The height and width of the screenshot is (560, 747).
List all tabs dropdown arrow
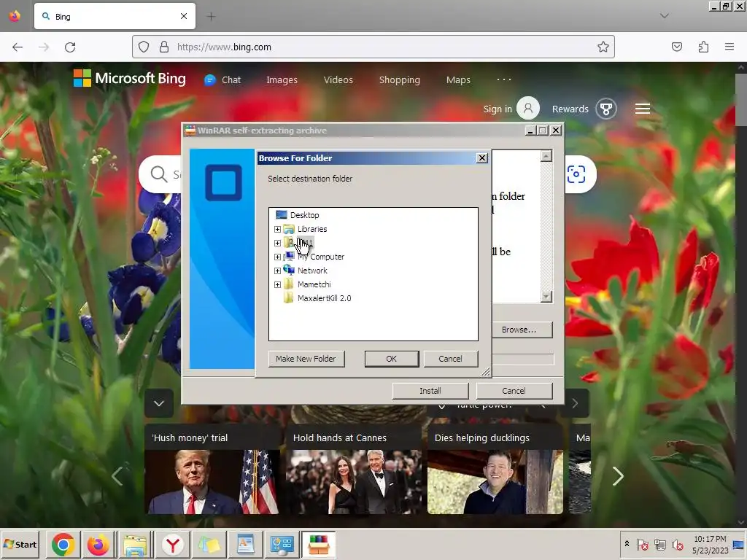pos(665,16)
